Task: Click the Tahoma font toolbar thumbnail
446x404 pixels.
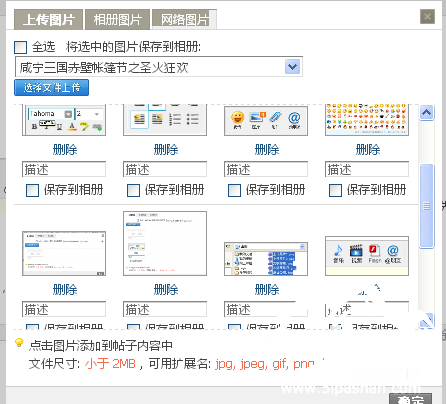Action: coord(64,120)
